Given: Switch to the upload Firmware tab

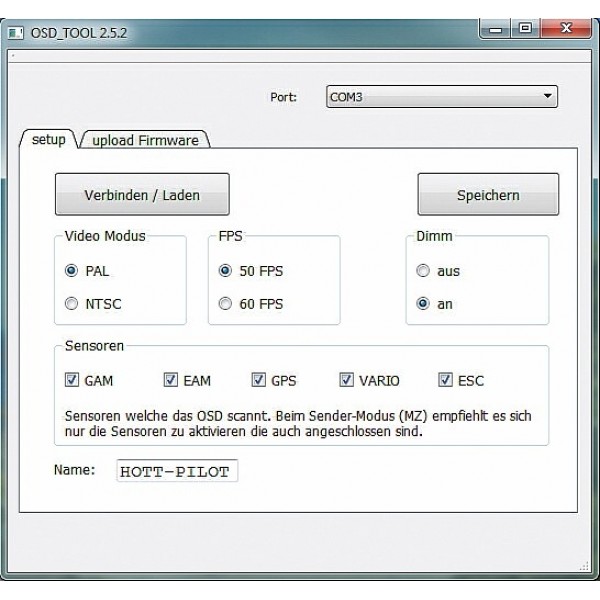Looking at the screenshot, I should point(145,140).
